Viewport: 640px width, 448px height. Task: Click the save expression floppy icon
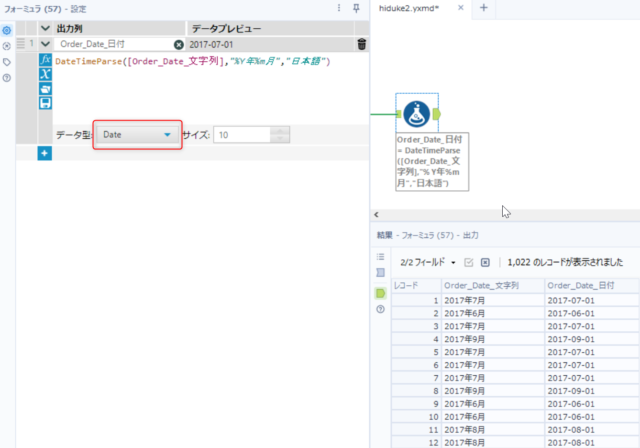click(x=45, y=102)
